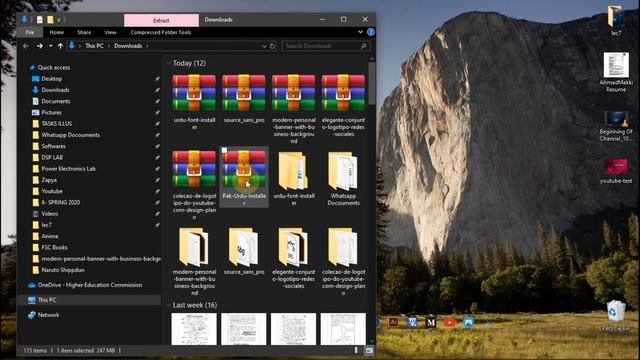Open the Compressed Folder Tools tab
The width and height of the screenshot is (640, 360).
[x=161, y=32]
